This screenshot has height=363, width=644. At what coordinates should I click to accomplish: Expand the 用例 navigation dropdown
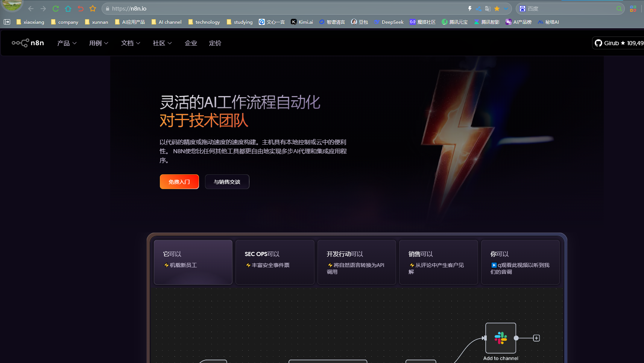pos(99,43)
